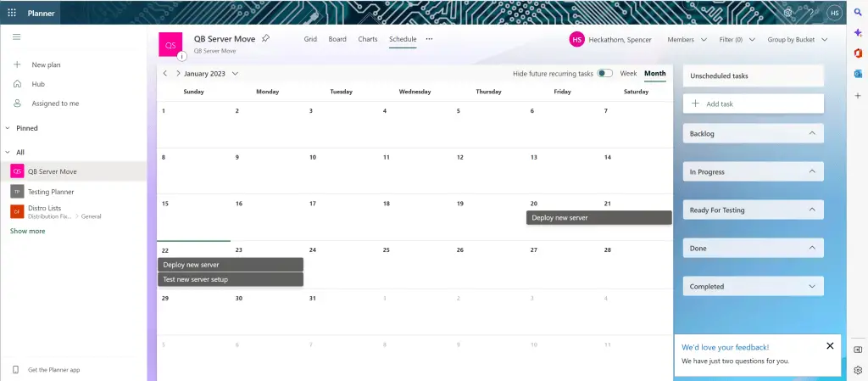
Task: Open the Testing Planner plan
Action: 51,192
